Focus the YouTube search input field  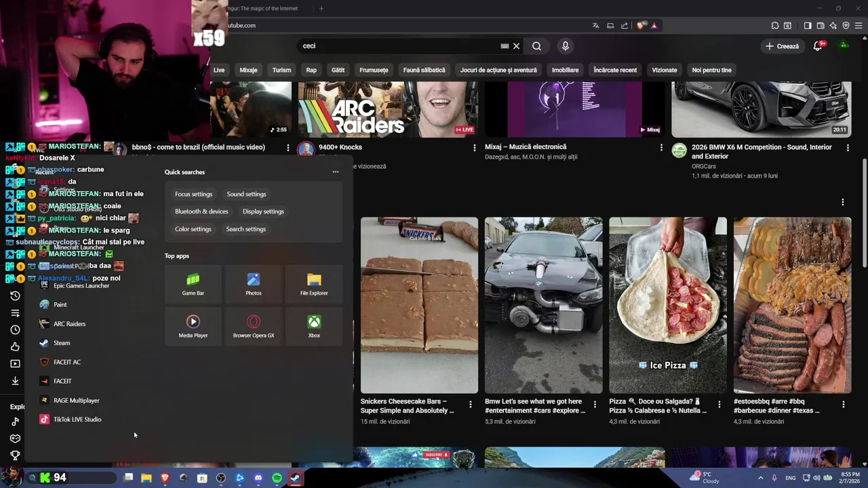(400, 46)
